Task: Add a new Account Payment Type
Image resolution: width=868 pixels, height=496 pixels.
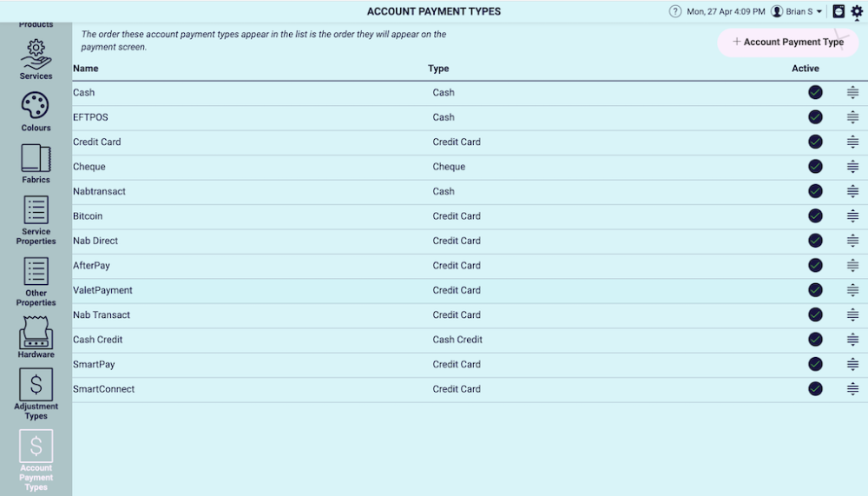Action: pos(787,42)
